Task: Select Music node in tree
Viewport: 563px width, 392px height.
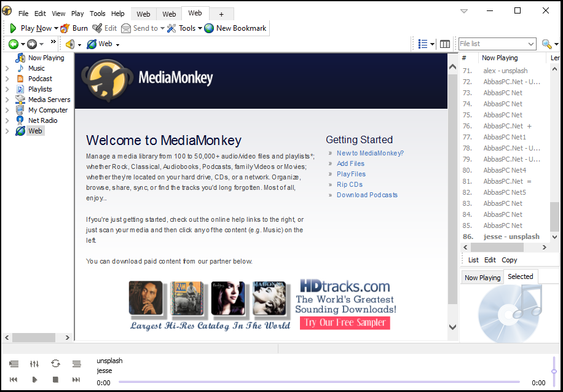Action: 36,68
